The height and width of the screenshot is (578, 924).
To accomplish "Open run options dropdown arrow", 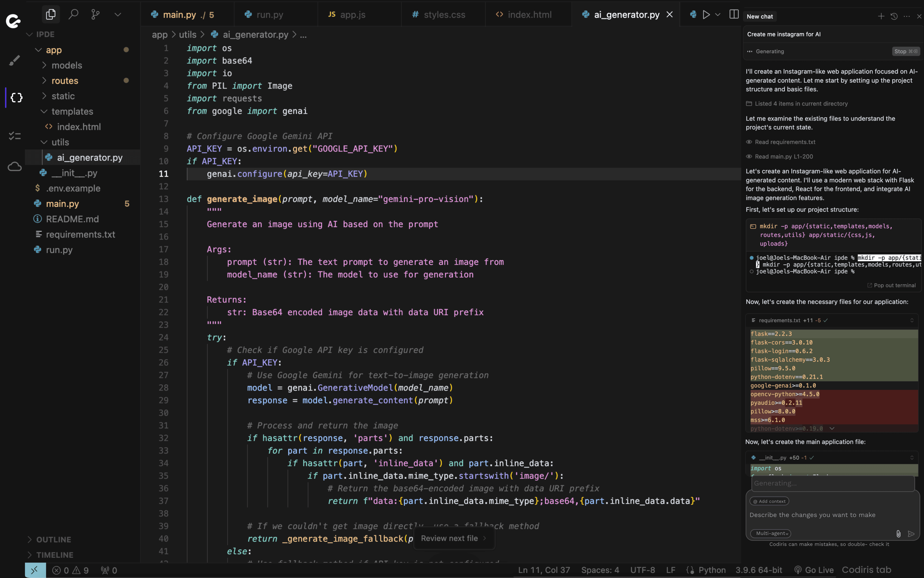I will (x=718, y=15).
